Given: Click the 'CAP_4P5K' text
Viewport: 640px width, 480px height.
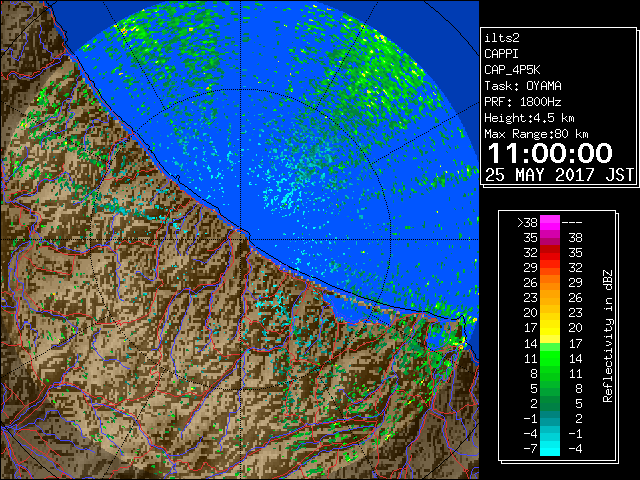Looking at the screenshot, I should tap(512, 70).
